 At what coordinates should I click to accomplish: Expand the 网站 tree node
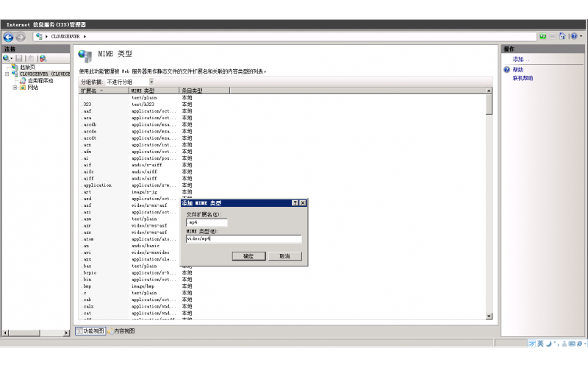(x=15, y=87)
